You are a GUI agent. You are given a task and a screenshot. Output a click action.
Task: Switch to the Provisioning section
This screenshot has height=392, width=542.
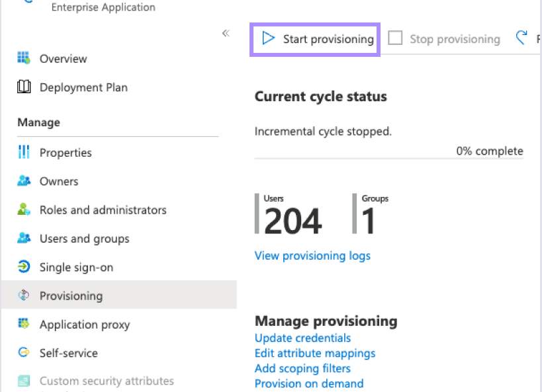(x=71, y=295)
